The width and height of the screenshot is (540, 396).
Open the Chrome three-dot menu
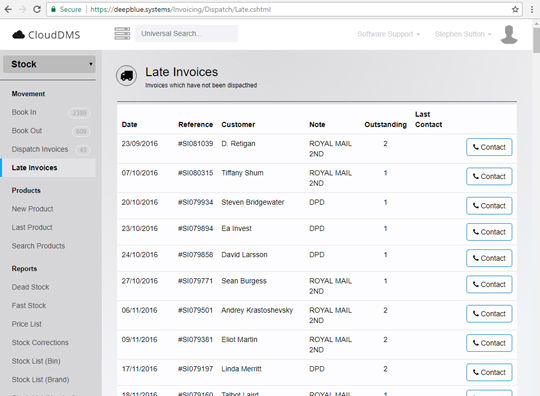532,9
